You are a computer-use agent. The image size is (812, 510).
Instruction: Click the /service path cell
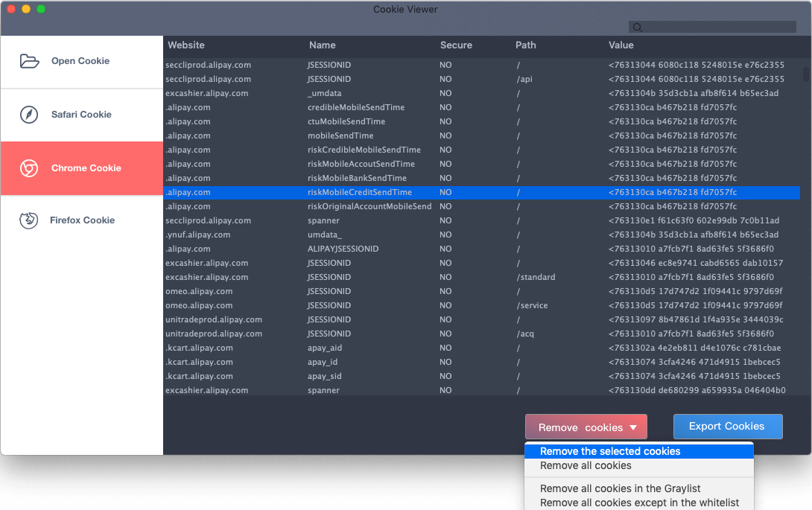point(532,305)
